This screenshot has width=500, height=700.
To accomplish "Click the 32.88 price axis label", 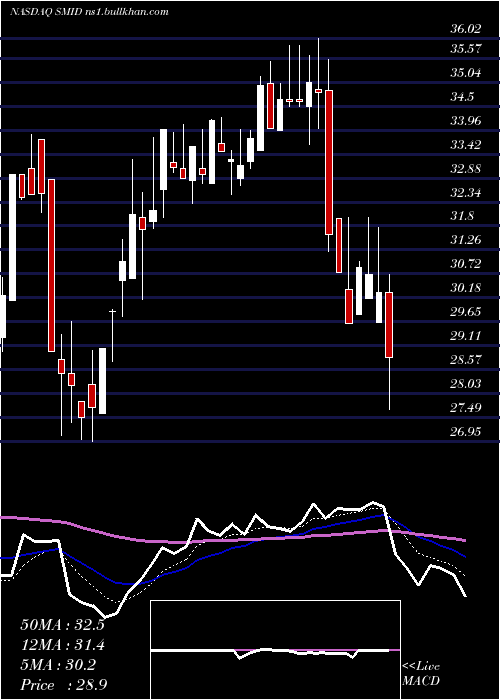I will point(466,169).
